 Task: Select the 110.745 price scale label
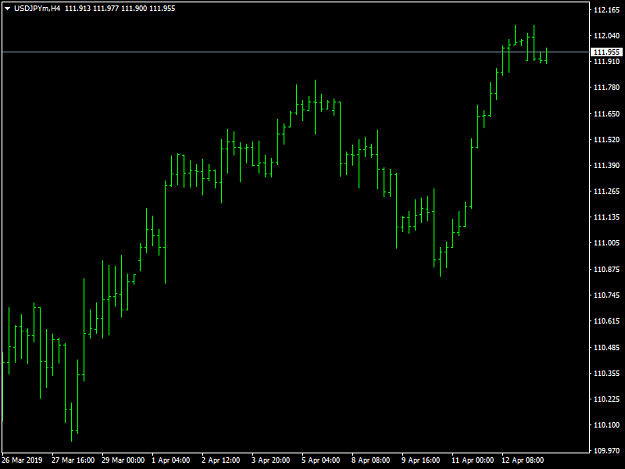pyautogui.click(x=607, y=295)
